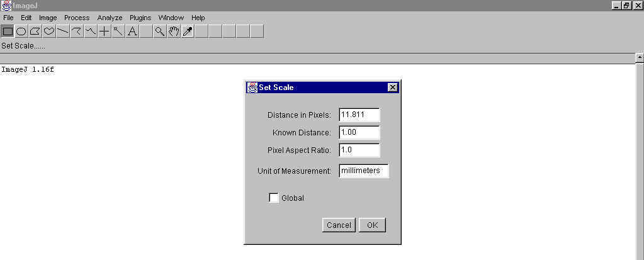Image resolution: width=644 pixels, height=260 pixels.
Task: Click the ImageJ 1.16f text line
Action: pos(28,69)
